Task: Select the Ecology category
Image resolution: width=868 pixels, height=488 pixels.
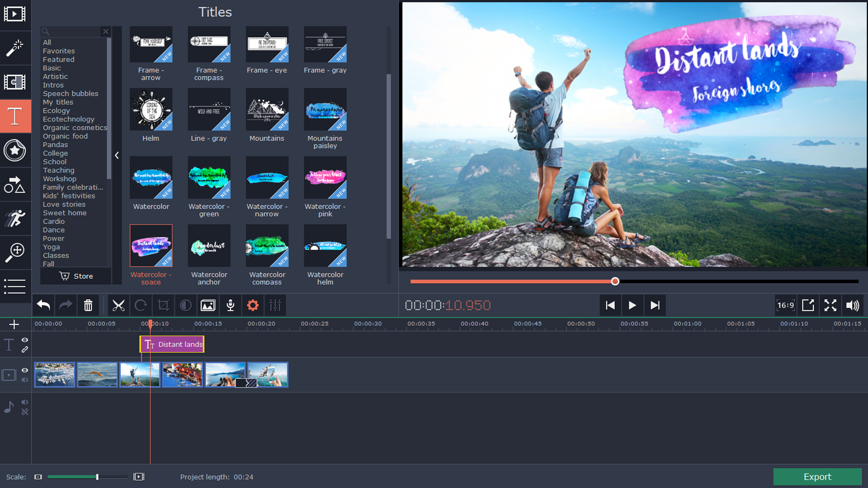Action: pos(56,110)
